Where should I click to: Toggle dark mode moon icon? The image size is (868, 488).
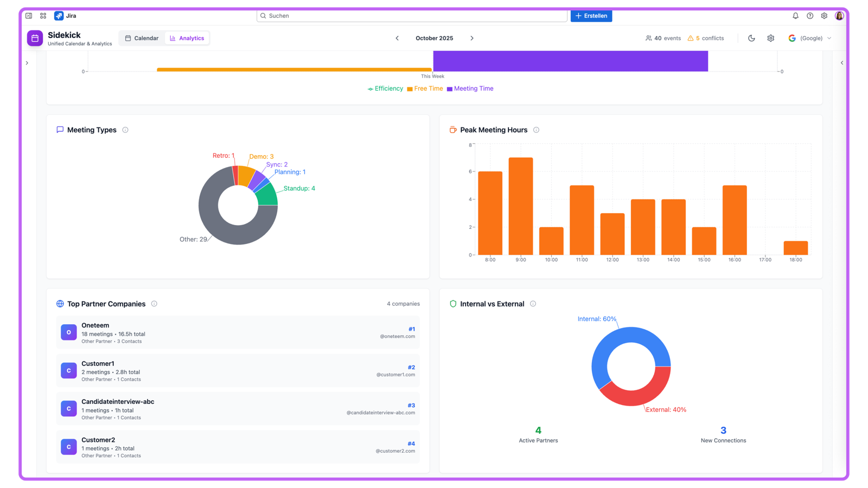click(x=751, y=38)
